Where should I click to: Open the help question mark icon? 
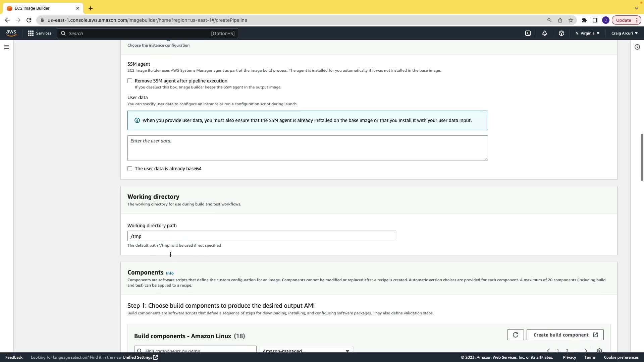[x=561, y=33]
